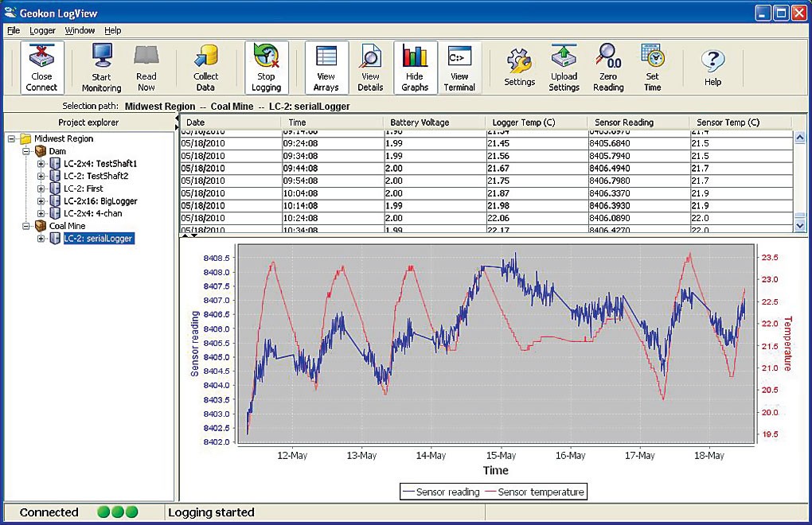Start monitoring the logger
The height and width of the screenshot is (525, 812).
click(x=101, y=68)
